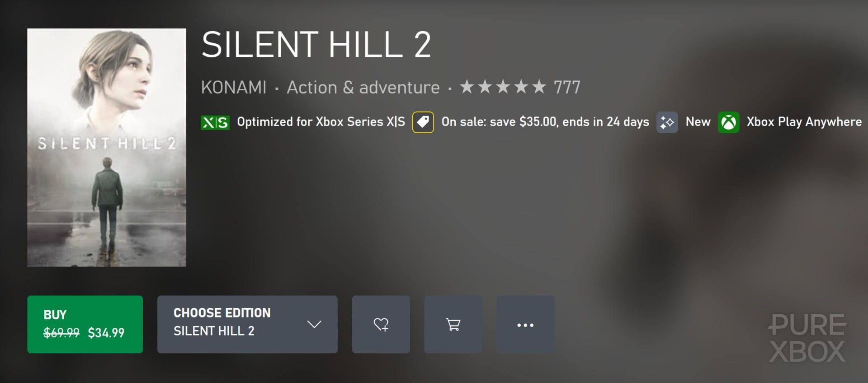Click the green BUY button for $34.99
This screenshot has width=868, height=383.
point(85,324)
